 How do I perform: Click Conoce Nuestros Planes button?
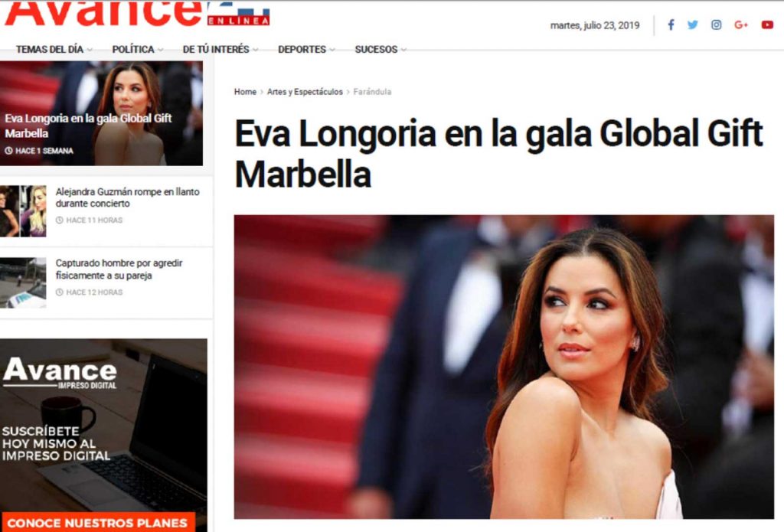pos(97,523)
